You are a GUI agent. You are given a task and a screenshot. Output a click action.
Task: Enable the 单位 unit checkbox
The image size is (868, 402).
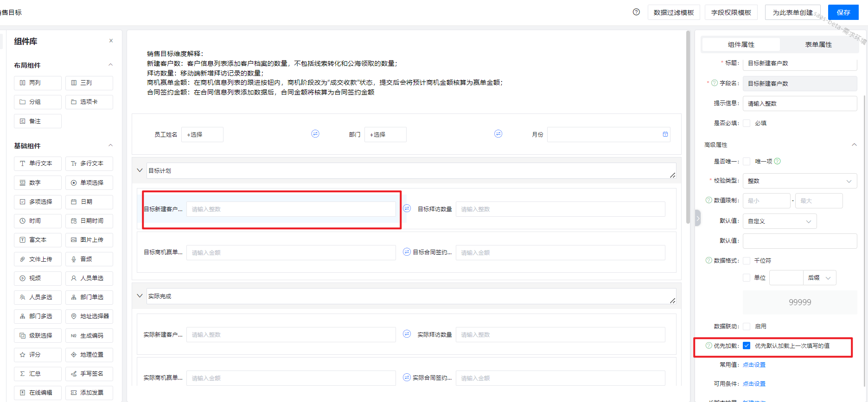click(747, 278)
